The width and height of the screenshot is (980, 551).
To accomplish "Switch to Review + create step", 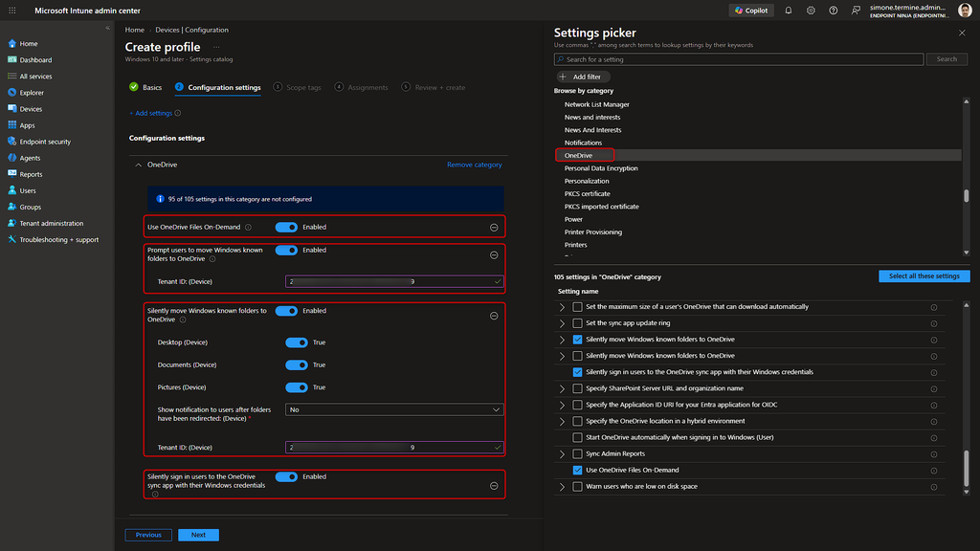I will (x=434, y=87).
